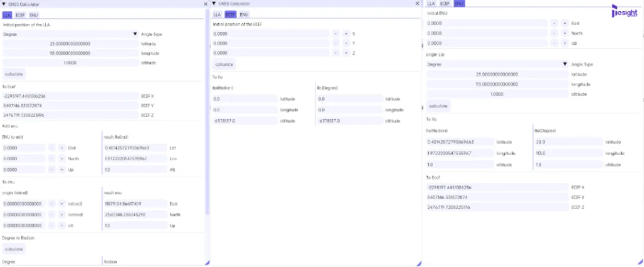Close the left GNSS Calculator window
The width and height of the screenshot is (644, 267).
[x=206, y=4]
